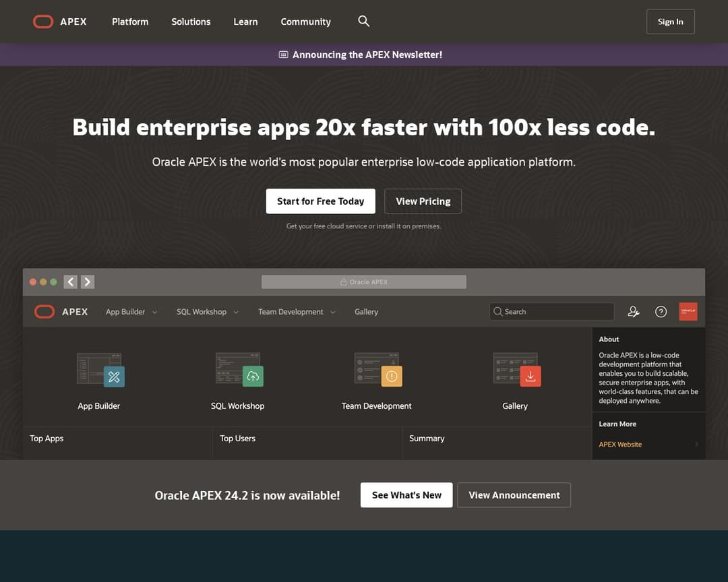728x582 pixels.
Task: Open the APEX Website link
Action: point(620,444)
